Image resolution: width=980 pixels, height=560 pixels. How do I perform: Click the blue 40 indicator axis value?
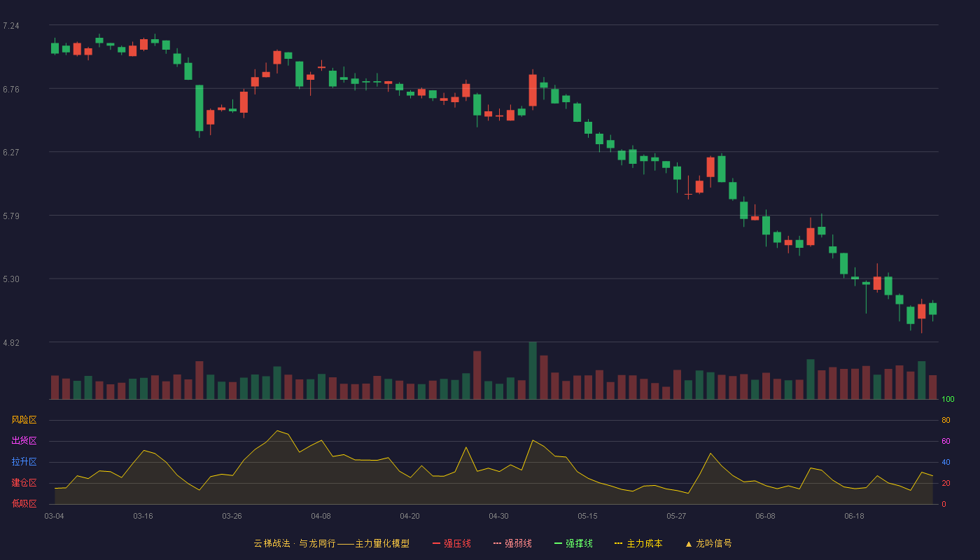(x=946, y=463)
